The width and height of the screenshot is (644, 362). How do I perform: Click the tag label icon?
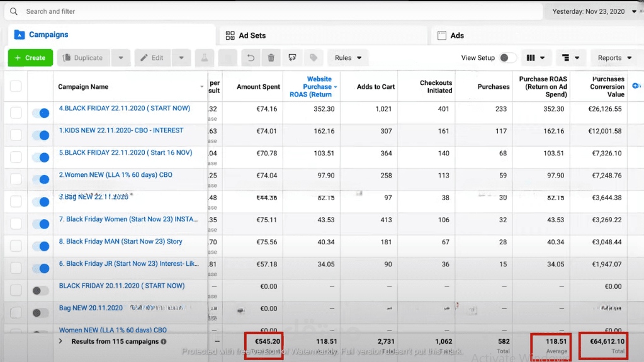click(x=314, y=58)
